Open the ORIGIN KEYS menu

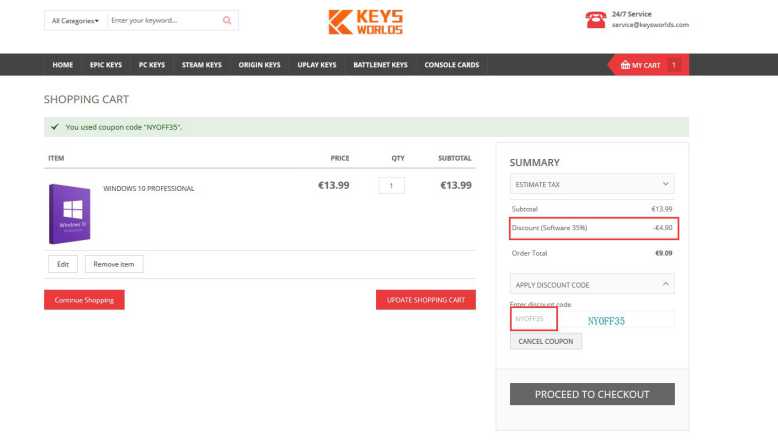(x=259, y=65)
